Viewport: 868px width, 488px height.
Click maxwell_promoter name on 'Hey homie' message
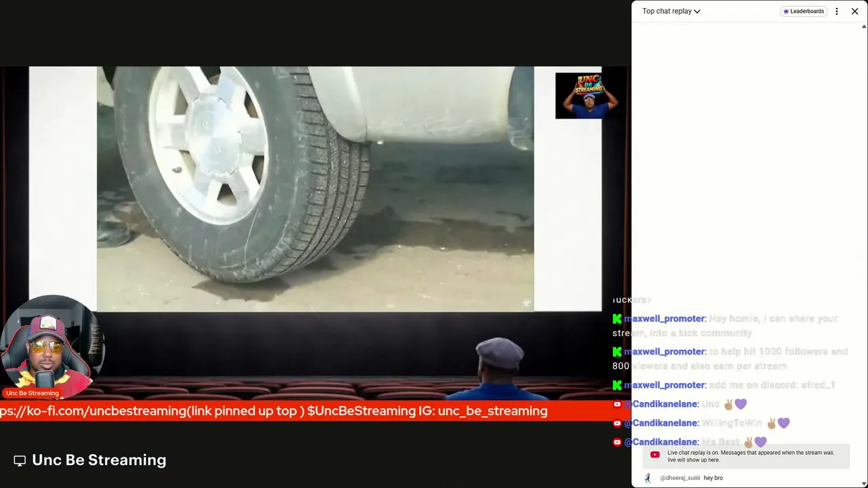pos(665,319)
